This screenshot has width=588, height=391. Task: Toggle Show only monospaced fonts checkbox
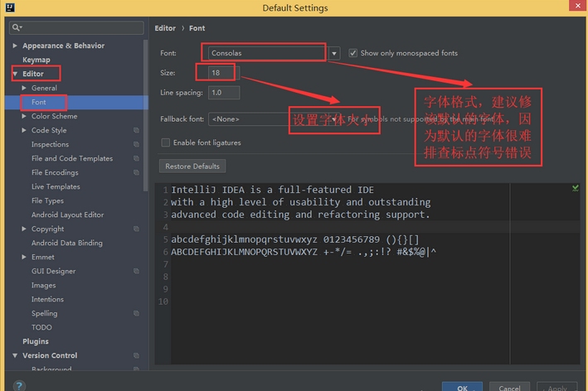point(352,53)
